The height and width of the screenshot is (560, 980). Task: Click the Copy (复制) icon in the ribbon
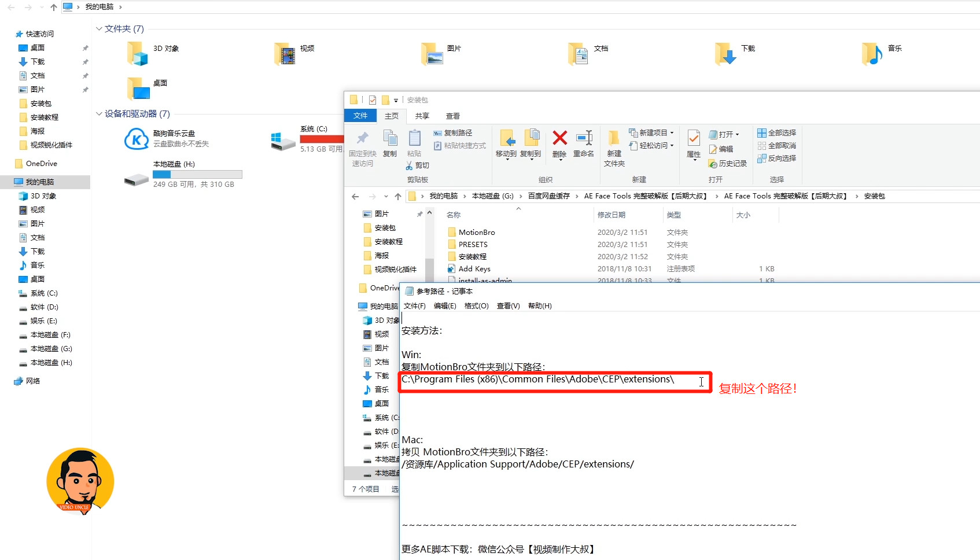click(x=390, y=139)
